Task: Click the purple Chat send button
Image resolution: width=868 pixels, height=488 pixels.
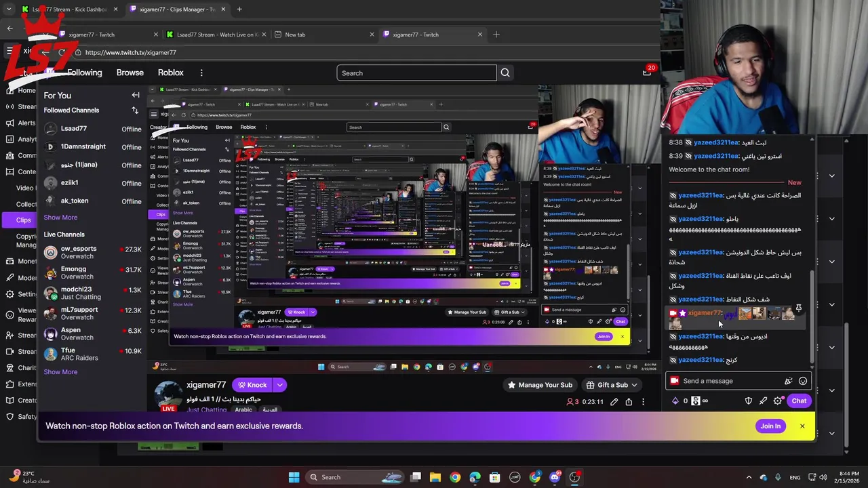Action: [799, 401]
